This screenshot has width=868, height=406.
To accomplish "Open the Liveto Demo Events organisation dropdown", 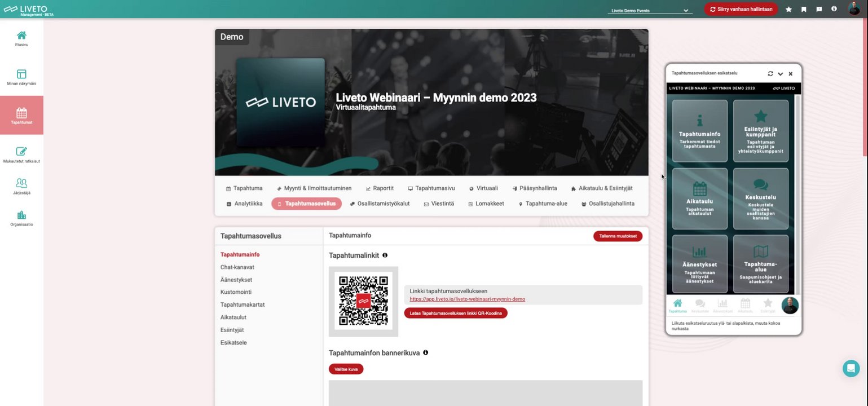I will (x=650, y=10).
